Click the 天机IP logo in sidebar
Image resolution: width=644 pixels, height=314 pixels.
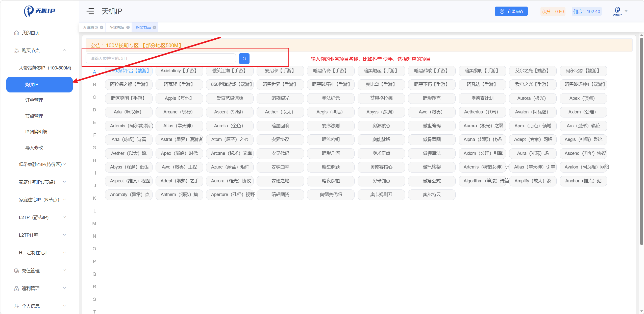click(40, 11)
